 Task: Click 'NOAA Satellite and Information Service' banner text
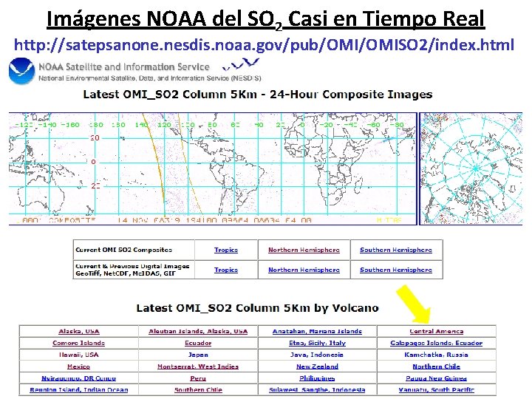(124, 66)
